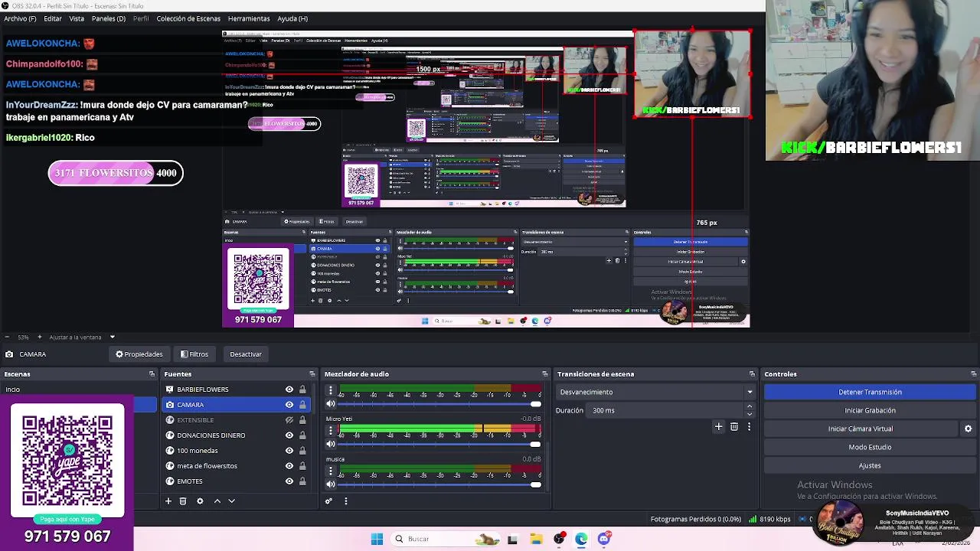Add a scene transition with the plus icon
This screenshot has width=980, height=551.
[x=718, y=427]
